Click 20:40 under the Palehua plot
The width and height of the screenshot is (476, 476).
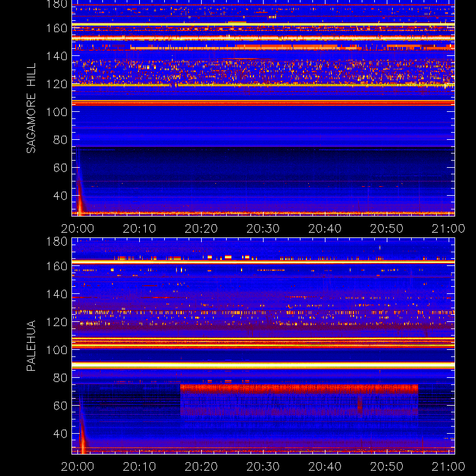(325, 466)
